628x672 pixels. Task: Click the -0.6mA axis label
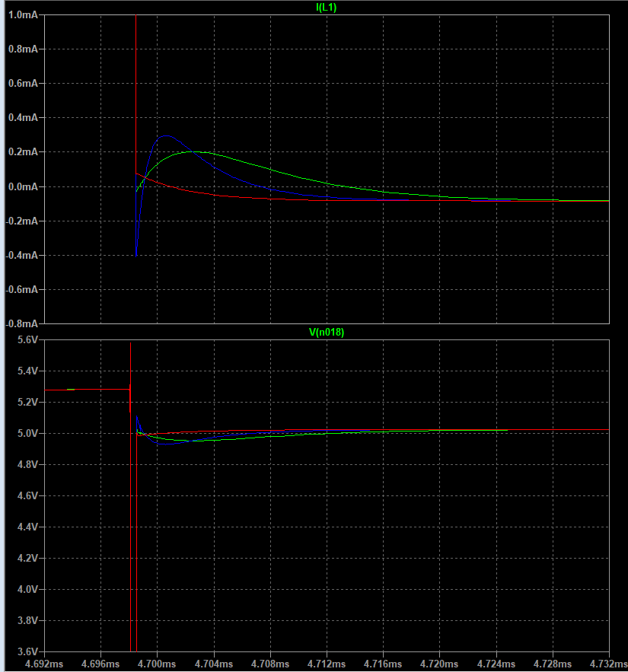[22, 289]
